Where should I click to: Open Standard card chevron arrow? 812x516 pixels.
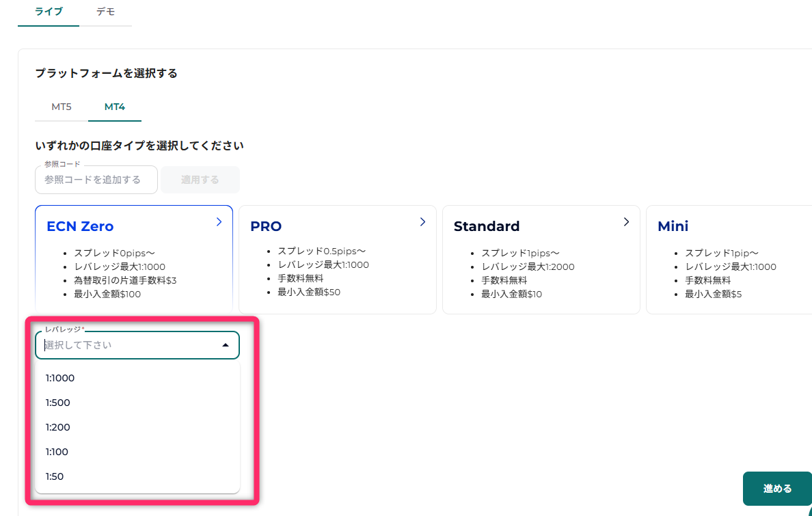[626, 221]
